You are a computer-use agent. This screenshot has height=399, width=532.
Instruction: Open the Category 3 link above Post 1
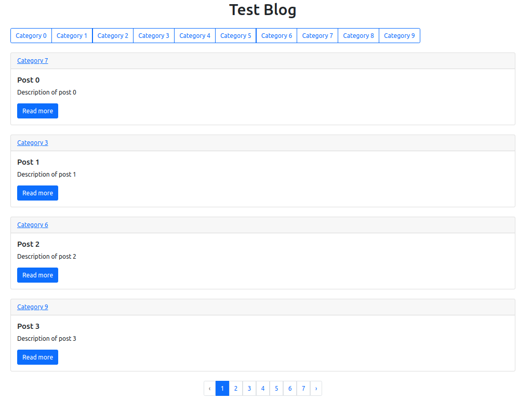coord(32,142)
